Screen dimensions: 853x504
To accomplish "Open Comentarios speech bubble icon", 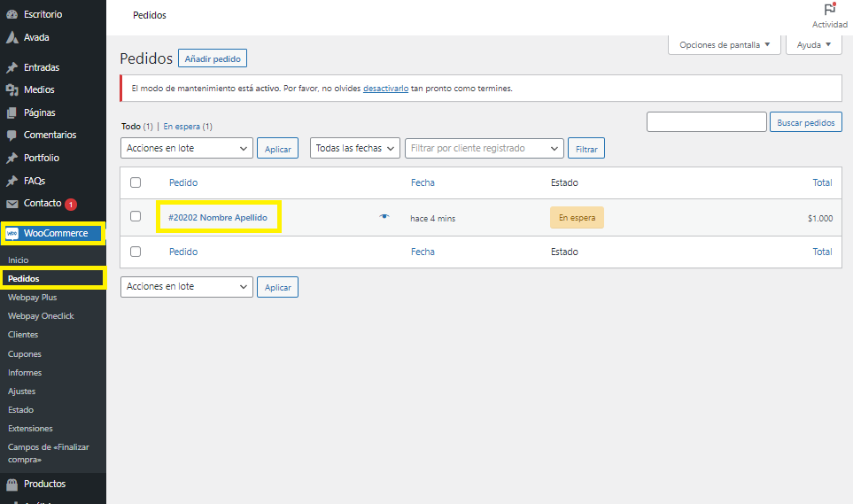I will [x=12, y=136].
